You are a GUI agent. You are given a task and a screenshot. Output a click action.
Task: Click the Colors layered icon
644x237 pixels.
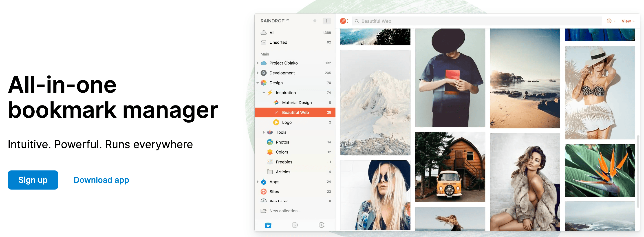click(270, 152)
